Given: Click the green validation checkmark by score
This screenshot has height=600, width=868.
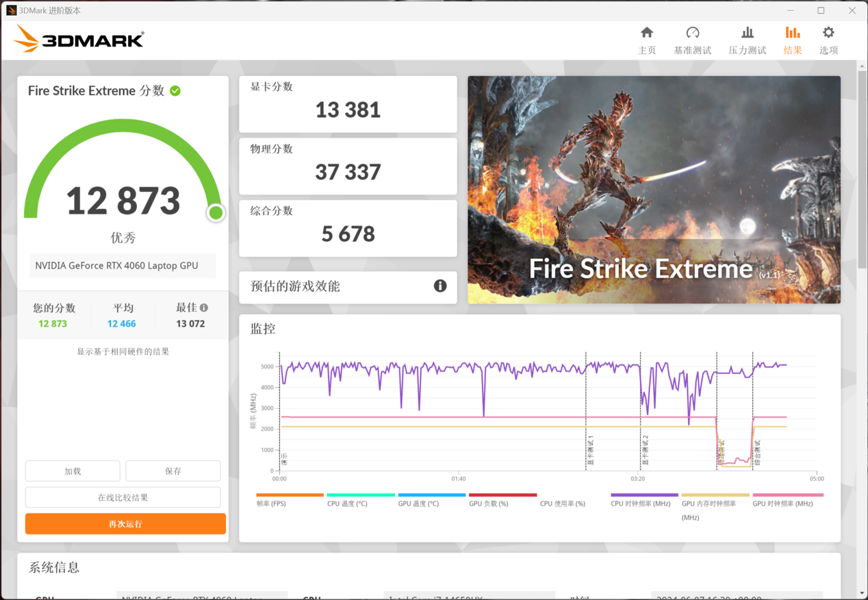Looking at the screenshot, I should (x=175, y=91).
